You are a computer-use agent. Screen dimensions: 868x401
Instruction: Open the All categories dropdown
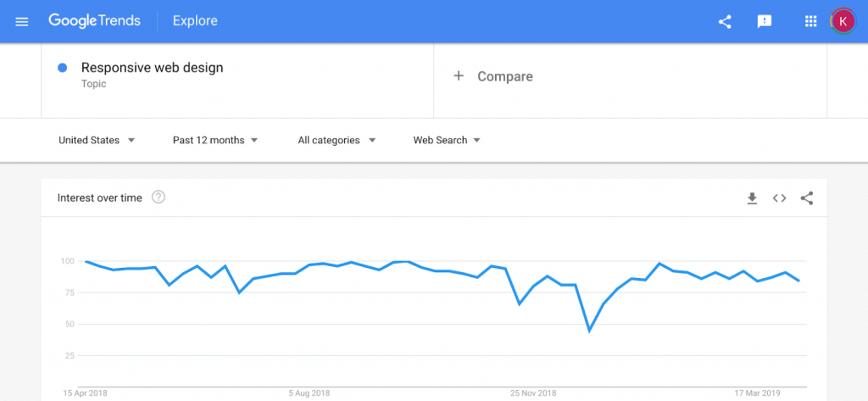coord(337,140)
